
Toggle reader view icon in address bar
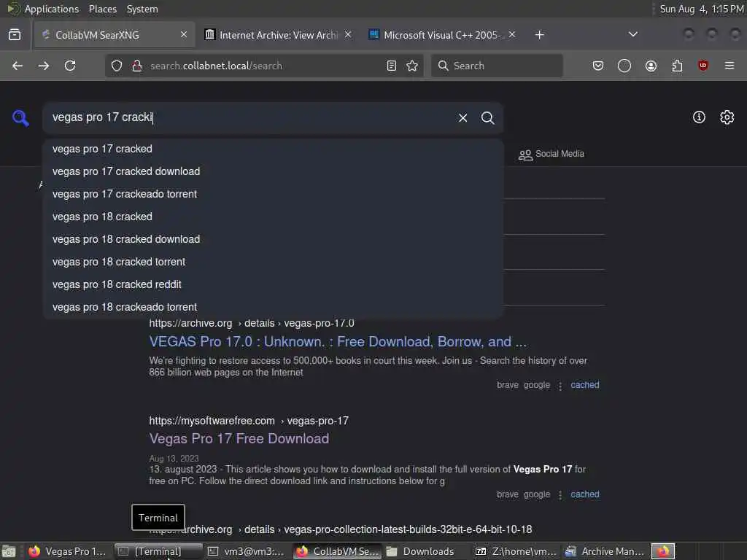point(392,66)
